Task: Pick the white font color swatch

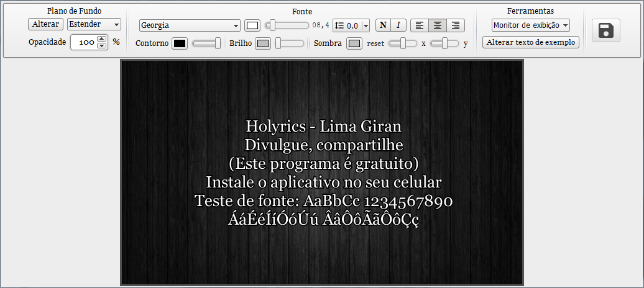Action: [252, 25]
